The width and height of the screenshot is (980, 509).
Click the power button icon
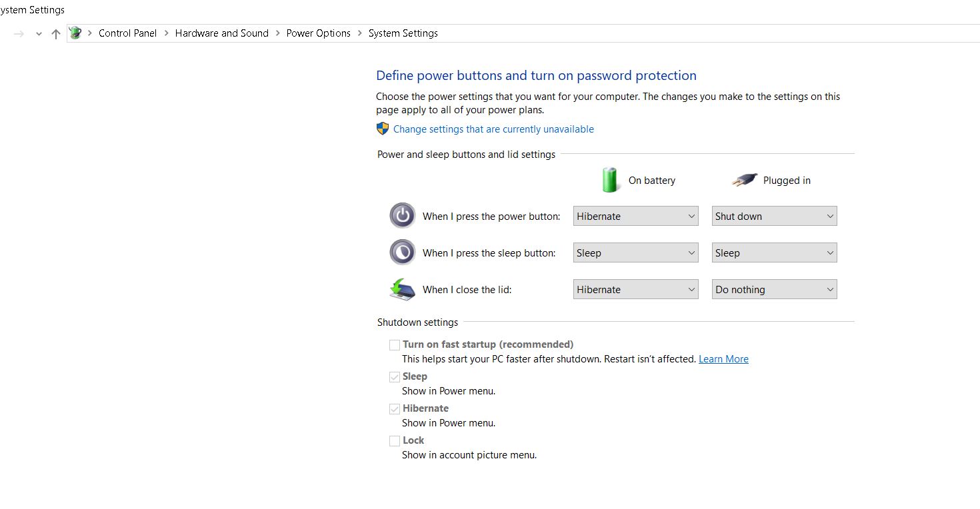pyautogui.click(x=402, y=216)
